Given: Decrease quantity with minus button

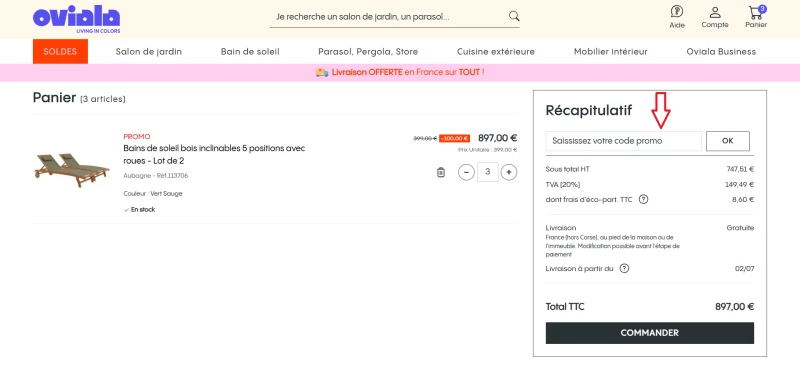Looking at the screenshot, I should tap(466, 173).
